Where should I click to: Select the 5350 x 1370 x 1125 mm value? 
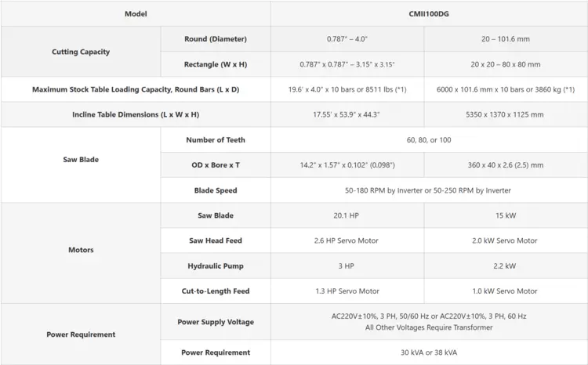(x=505, y=114)
